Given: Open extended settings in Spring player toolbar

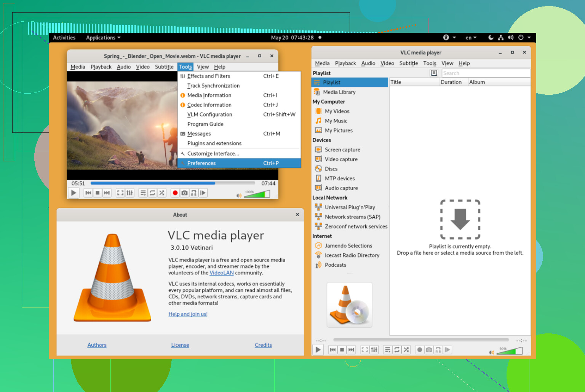Looking at the screenshot, I should [x=130, y=193].
